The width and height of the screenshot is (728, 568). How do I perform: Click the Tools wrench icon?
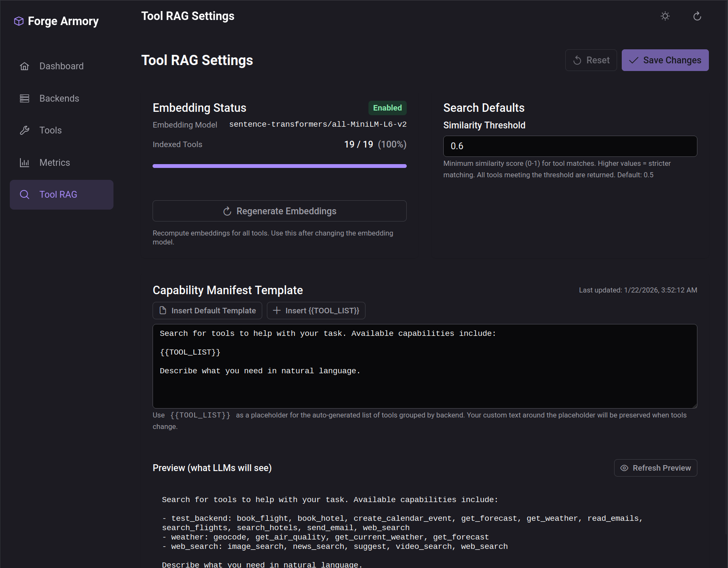(25, 130)
